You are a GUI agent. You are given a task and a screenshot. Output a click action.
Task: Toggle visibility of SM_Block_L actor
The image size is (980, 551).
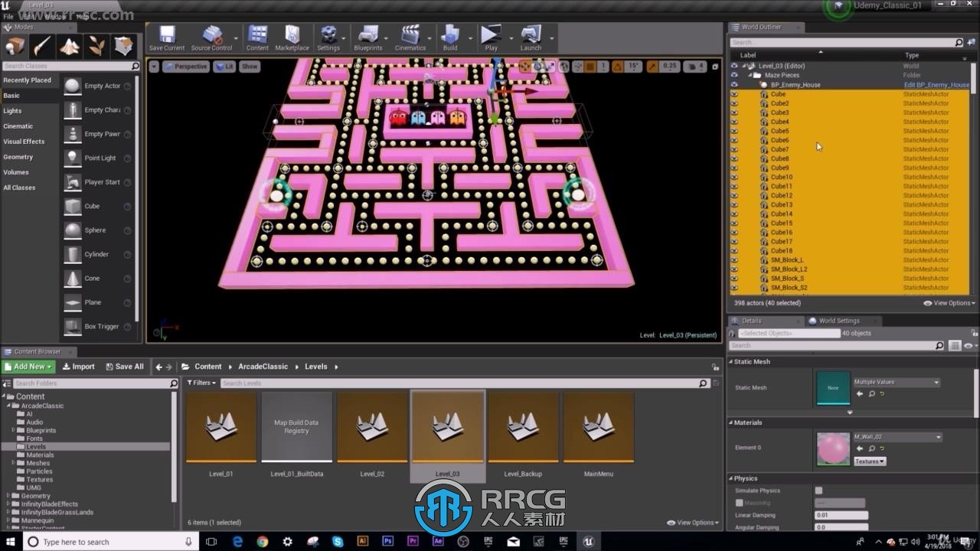734,259
